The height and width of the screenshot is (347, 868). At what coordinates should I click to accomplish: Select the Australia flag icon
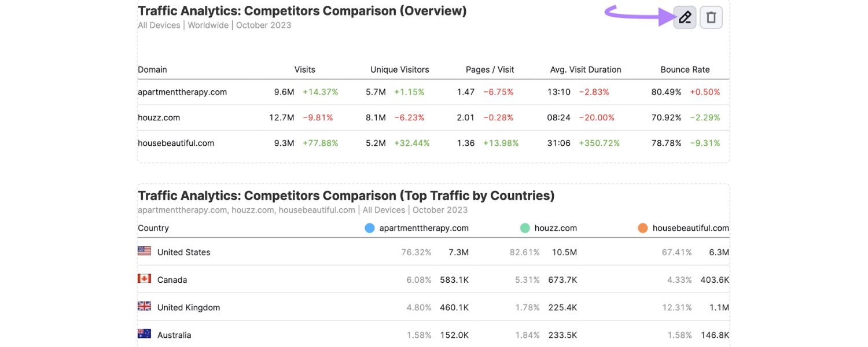[144, 333]
